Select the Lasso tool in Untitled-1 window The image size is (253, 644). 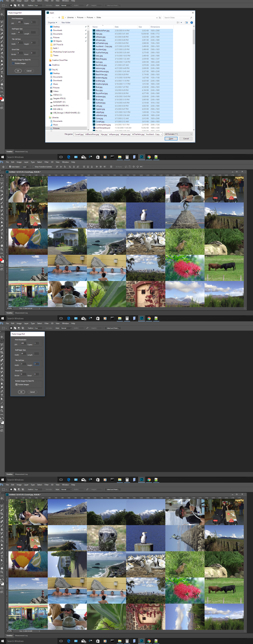coord(2,183)
